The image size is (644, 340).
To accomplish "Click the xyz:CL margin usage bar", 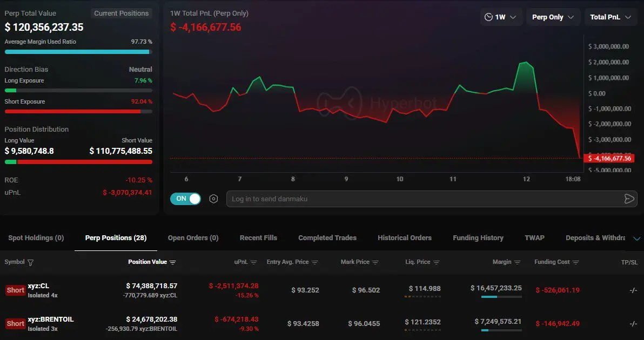I will pos(501,296).
